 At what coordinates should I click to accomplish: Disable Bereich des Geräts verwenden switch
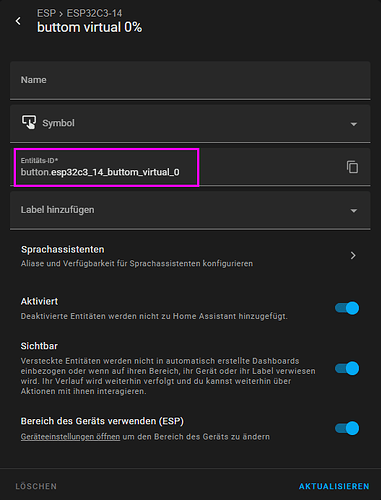tap(347, 428)
